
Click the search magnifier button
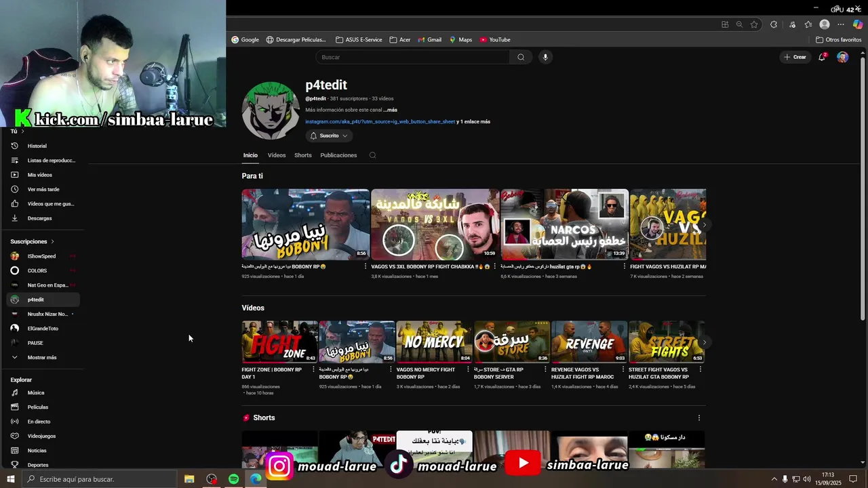click(521, 57)
